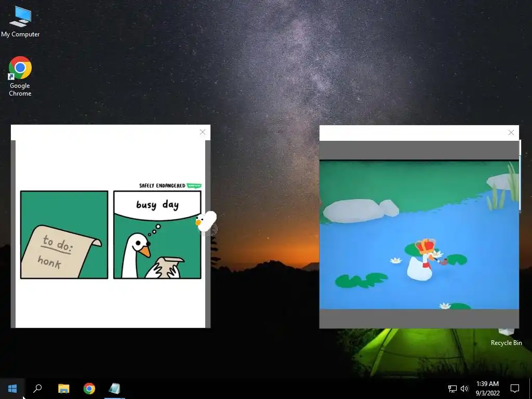Image resolution: width=532 pixels, height=399 pixels.
Task: Click the crowned goose in pond image
Action: pyautogui.click(x=422, y=260)
